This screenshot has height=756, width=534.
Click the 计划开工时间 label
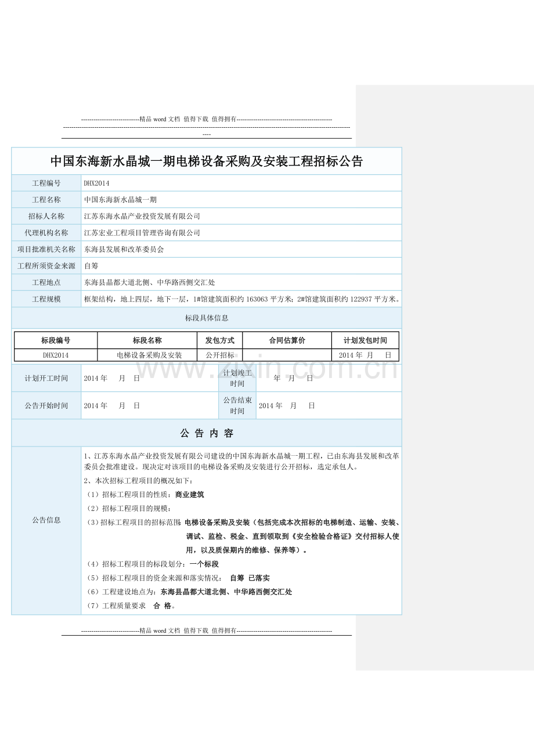point(46,378)
